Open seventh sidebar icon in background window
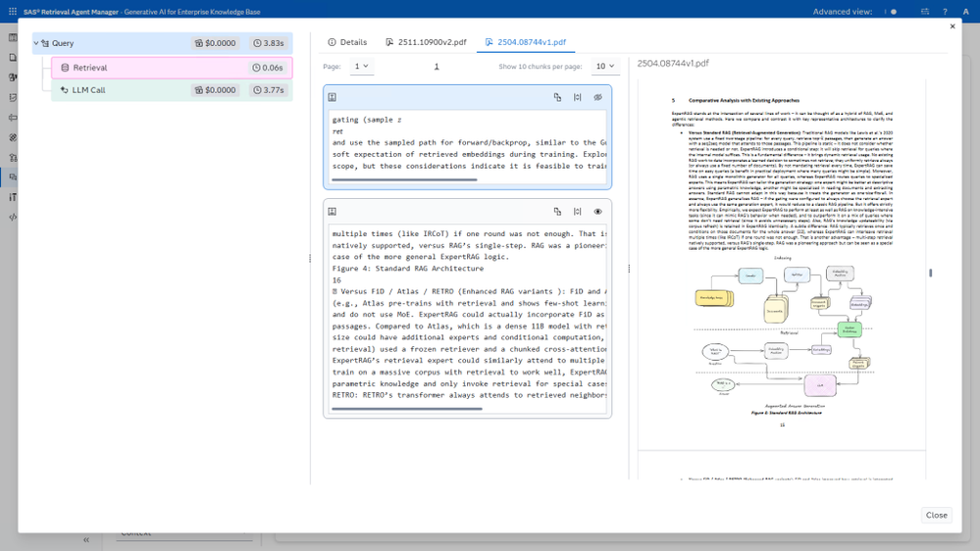 point(13,158)
